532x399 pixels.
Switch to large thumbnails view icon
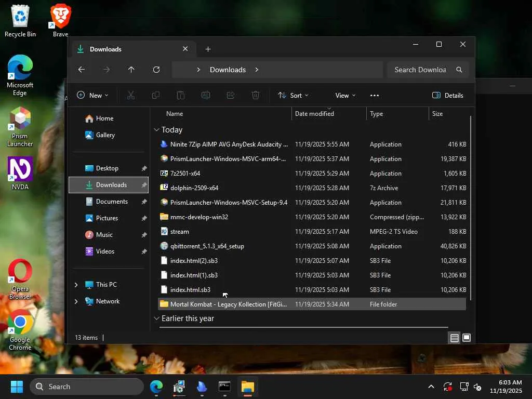coord(467,338)
